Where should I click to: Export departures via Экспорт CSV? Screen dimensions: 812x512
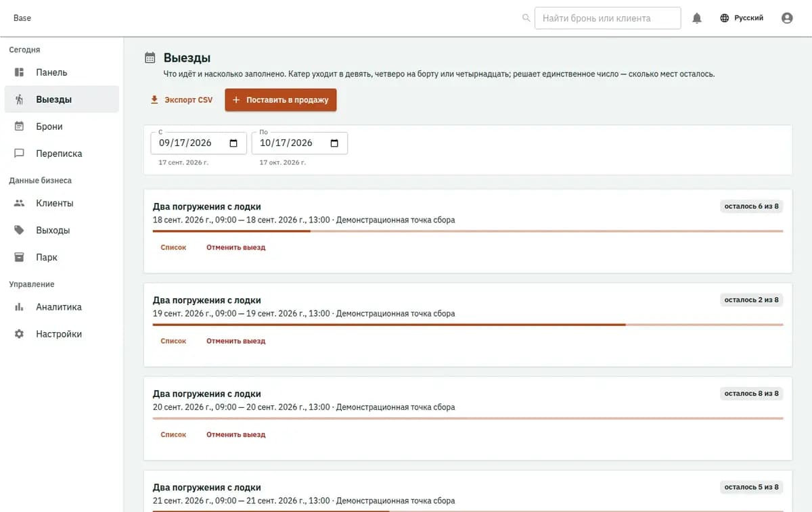click(181, 100)
